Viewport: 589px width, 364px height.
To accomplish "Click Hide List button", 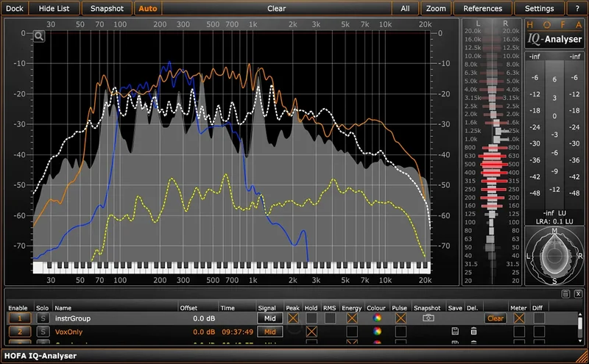I will 54,8.
